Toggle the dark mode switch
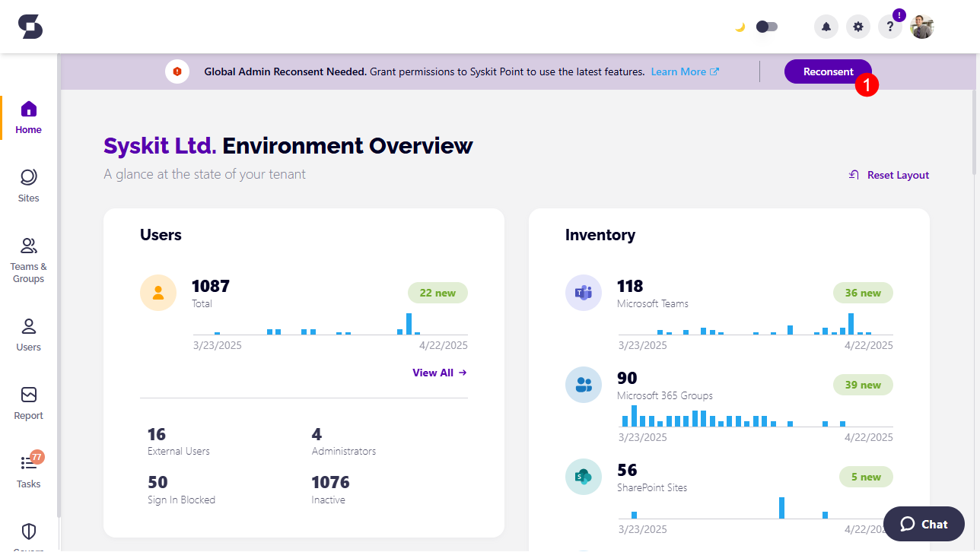The width and height of the screenshot is (980, 552). [766, 27]
